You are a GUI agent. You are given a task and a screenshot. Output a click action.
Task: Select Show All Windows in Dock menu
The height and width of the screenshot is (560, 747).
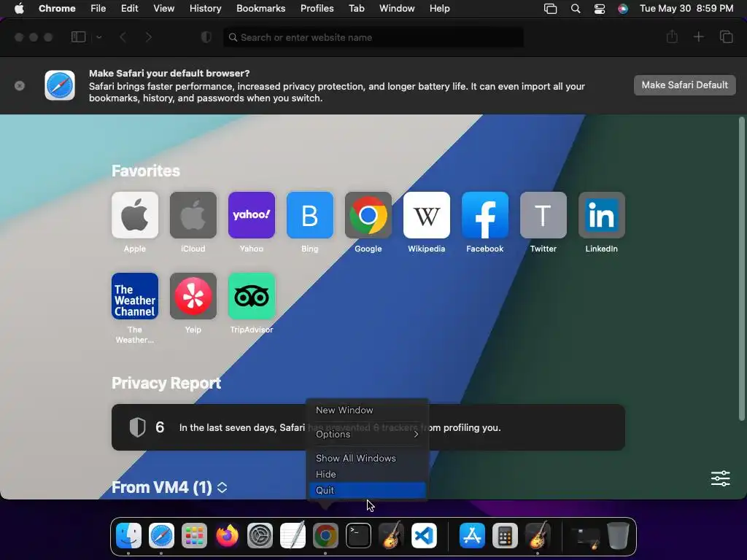[x=368, y=458]
